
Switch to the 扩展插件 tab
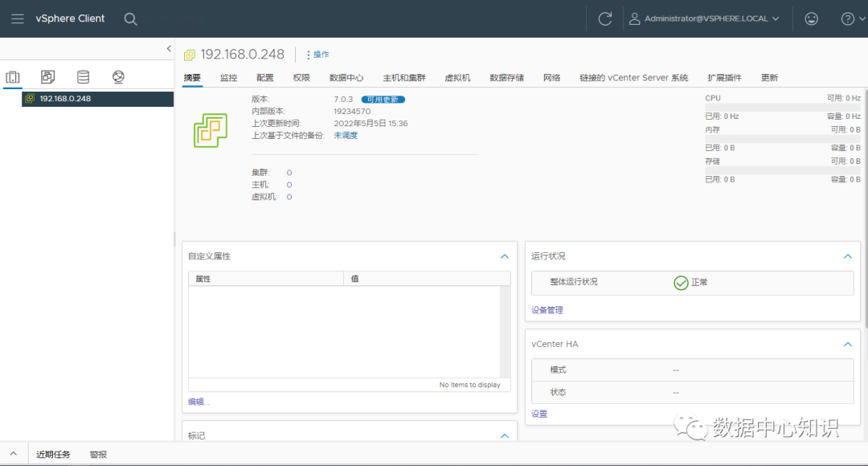[x=724, y=77]
